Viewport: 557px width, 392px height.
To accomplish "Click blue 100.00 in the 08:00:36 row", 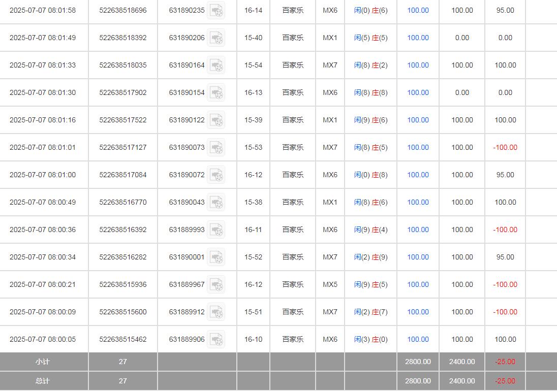I will 418,230.
